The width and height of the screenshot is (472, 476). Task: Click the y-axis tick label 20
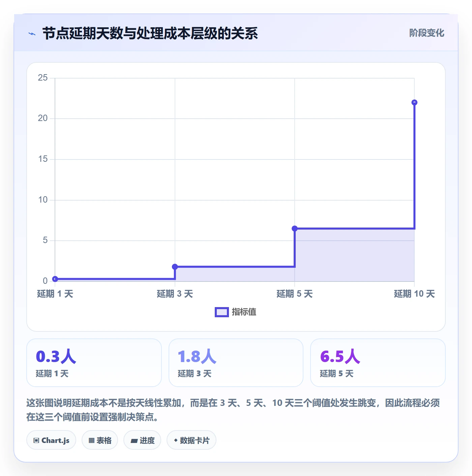point(43,118)
